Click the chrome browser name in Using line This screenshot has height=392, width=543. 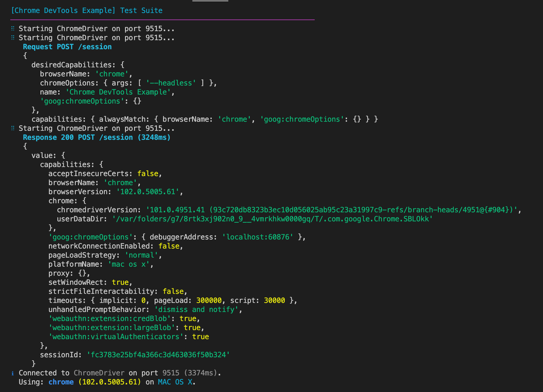pyautogui.click(x=61, y=382)
